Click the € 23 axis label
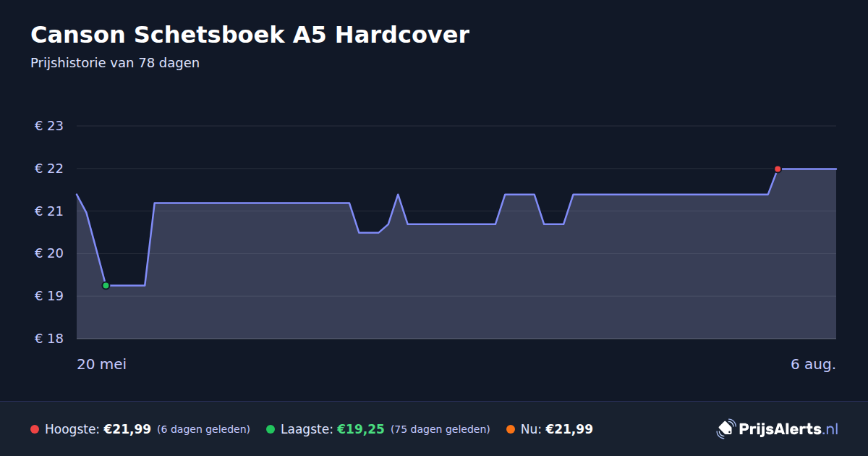The image size is (868, 456). click(x=49, y=126)
